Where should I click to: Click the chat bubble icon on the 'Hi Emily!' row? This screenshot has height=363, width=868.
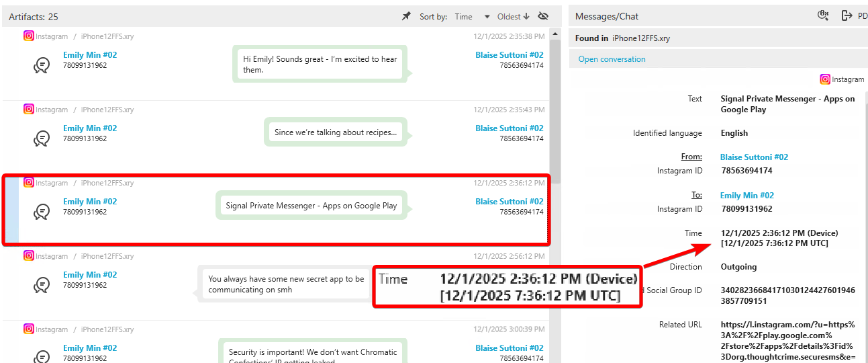(x=42, y=65)
